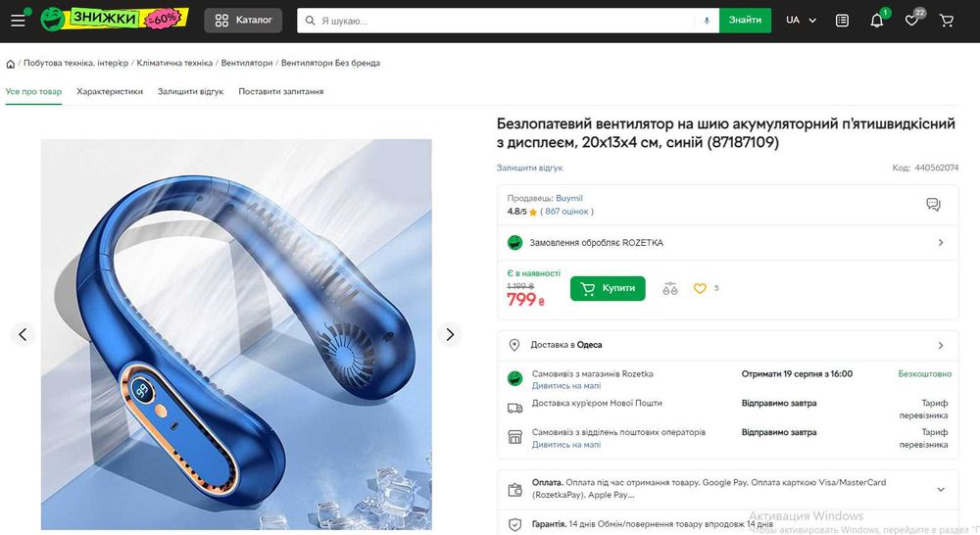This screenshot has height=535, width=980.
Task: Expand Замовлення обробляє ROZETKA row
Action: tap(727, 242)
